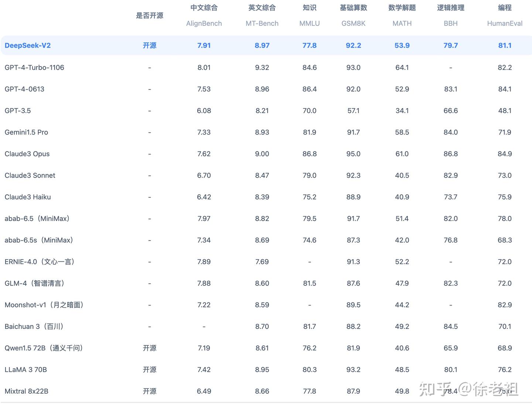532x411 pixels.
Task: Select Claude3 Haiku row label
Action: click(28, 197)
